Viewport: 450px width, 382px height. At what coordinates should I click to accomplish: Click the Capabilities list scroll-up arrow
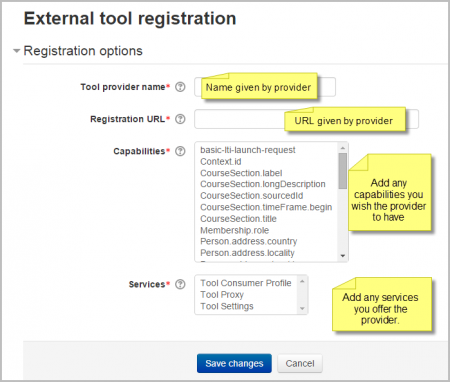point(343,147)
